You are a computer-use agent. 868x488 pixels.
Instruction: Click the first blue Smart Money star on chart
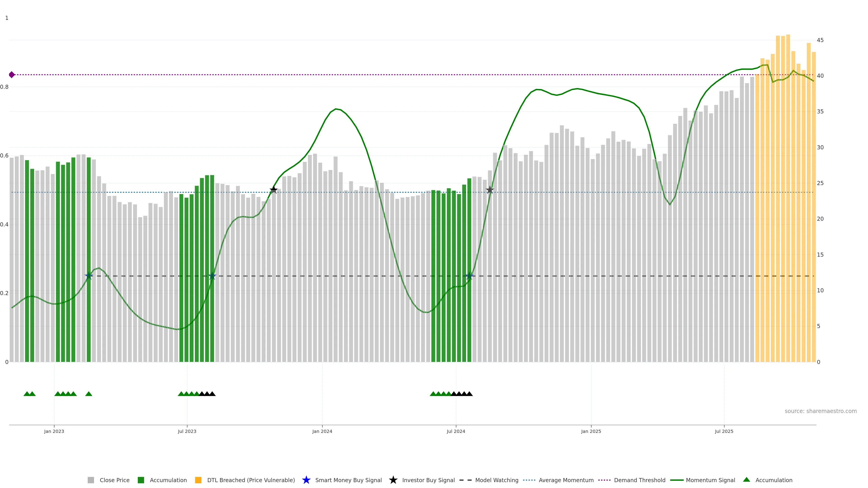click(x=89, y=276)
